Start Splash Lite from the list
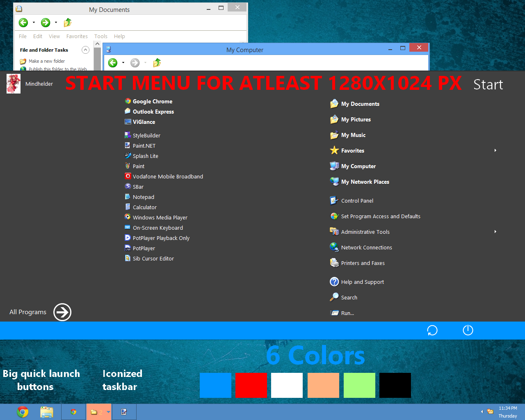The image size is (525, 420). point(142,156)
